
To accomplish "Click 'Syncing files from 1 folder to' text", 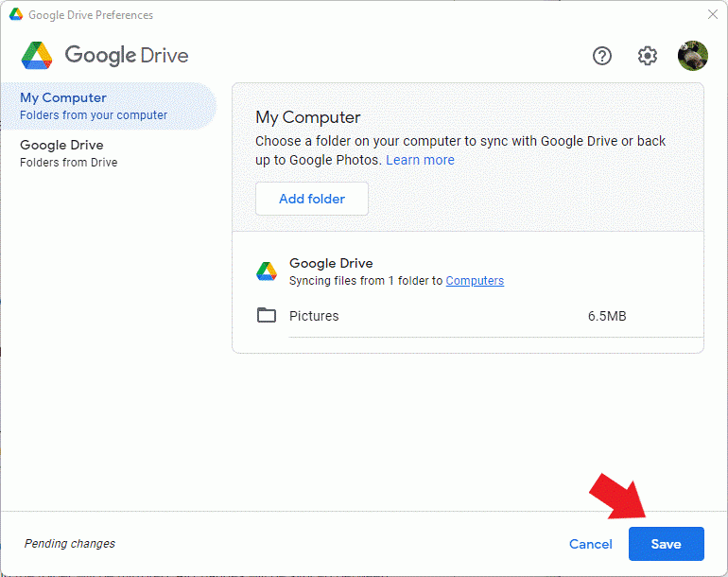I will pyautogui.click(x=366, y=281).
